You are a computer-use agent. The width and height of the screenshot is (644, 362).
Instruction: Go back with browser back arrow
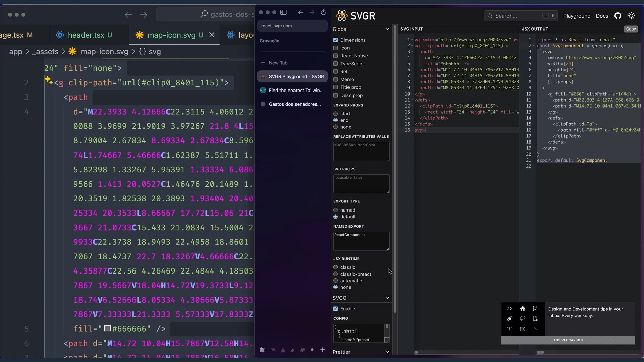[x=300, y=12]
